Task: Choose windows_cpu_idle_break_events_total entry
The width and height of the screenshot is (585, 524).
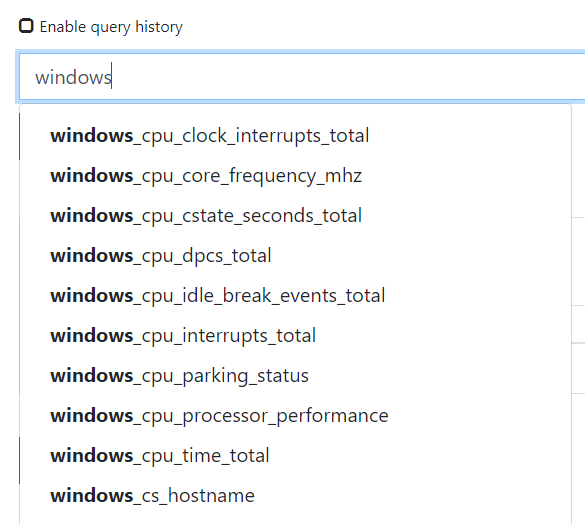Action: coord(295,295)
